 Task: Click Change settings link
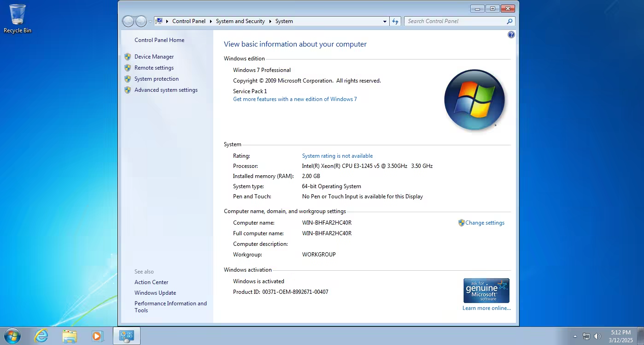(485, 223)
